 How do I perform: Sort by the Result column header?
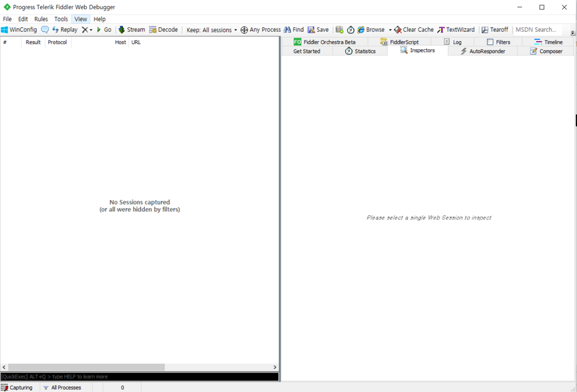pyautogui.click(x=33, y=42)
